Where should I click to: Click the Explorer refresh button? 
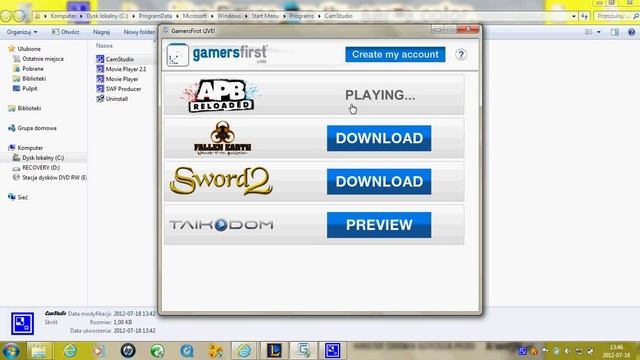click(x=584, y=16)
